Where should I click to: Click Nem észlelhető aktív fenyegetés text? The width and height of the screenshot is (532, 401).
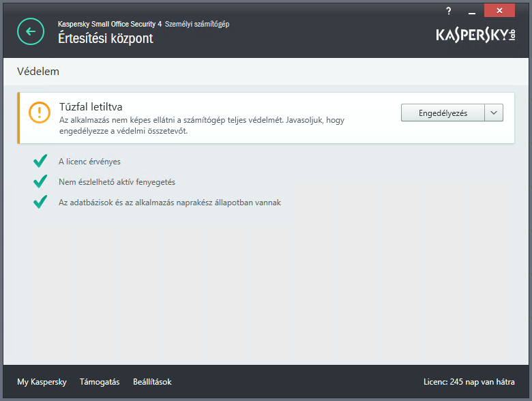click(117, 182)
